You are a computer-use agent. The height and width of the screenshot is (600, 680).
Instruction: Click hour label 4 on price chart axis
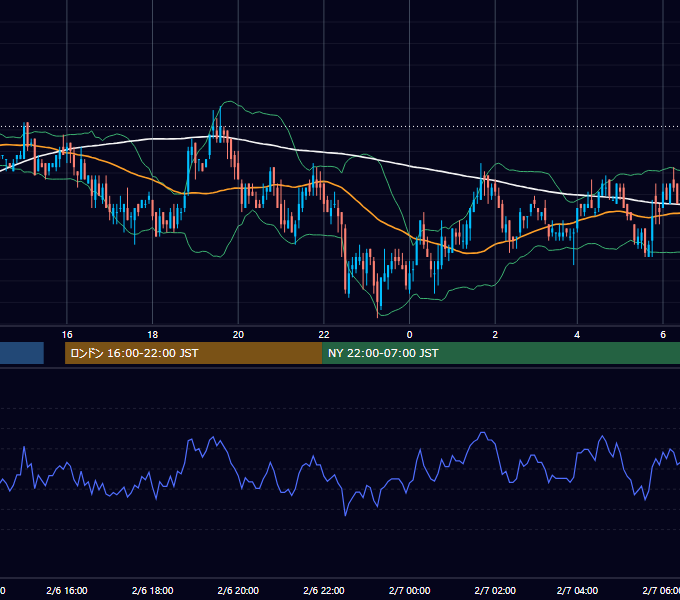(577, 335)
